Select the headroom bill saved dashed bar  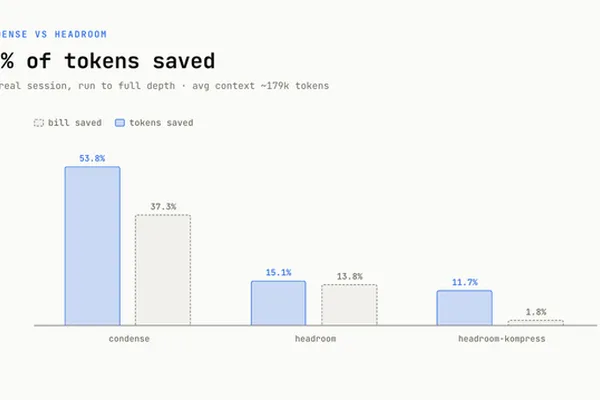coord(349,305)
